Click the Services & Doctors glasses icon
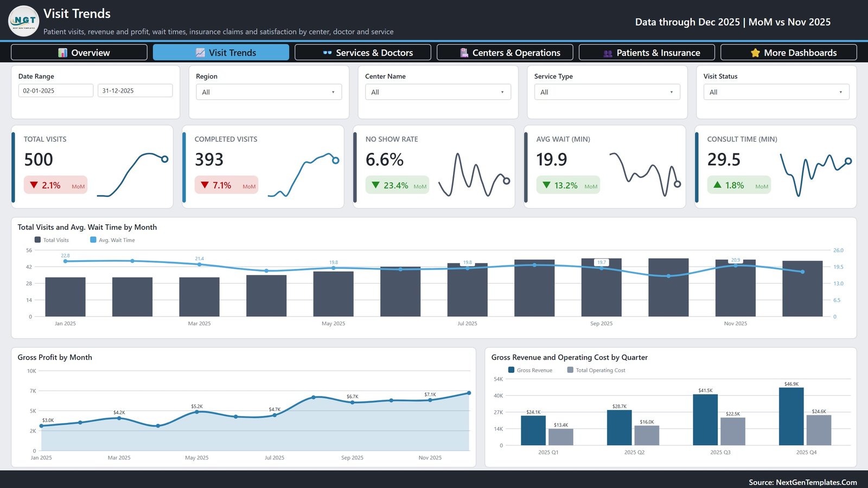The height and width of the screenshot is (488, 868). coord(327,53)
